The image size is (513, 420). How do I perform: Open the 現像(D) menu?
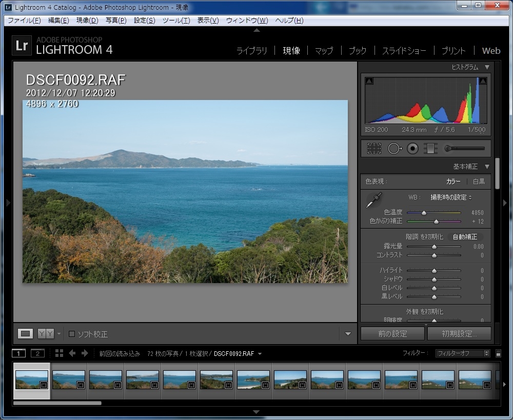point(87,21)
